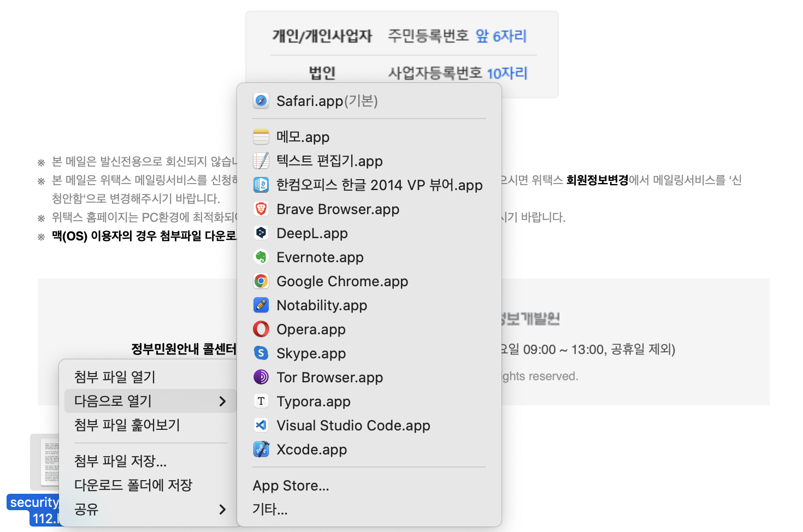Choose 첨부 파일 훑어보기 quick look
803x532 pixels.
click(150, 425)
